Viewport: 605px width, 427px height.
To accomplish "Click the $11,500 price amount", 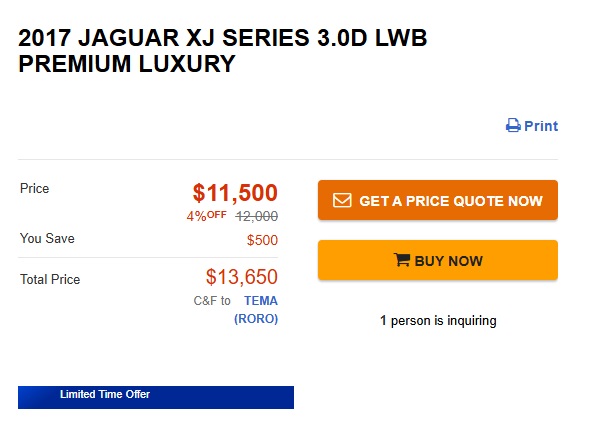I will (235, 193).
